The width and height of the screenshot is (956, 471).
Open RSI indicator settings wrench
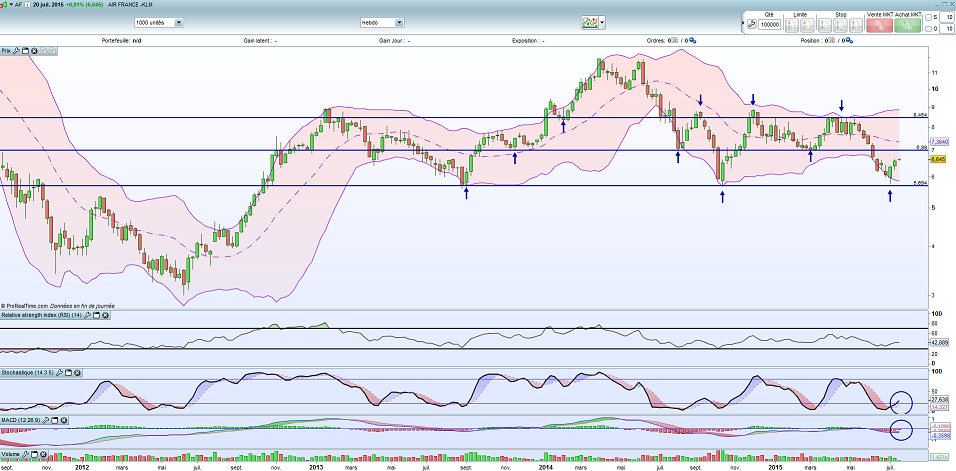point(87,315)
